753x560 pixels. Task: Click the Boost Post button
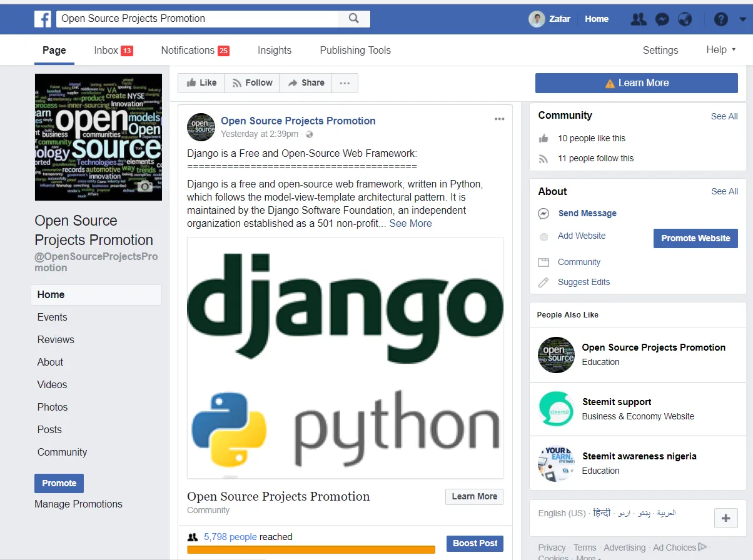click(475, 544)
